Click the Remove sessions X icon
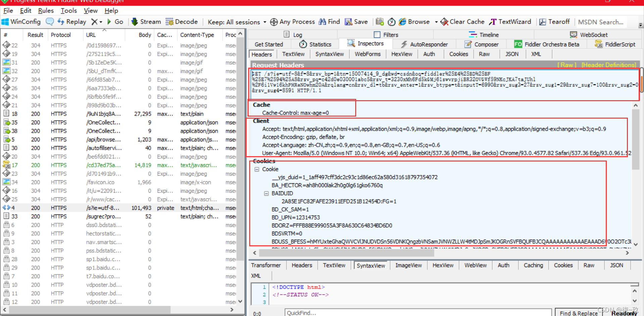644x316 pixels. tap(95, 22)
